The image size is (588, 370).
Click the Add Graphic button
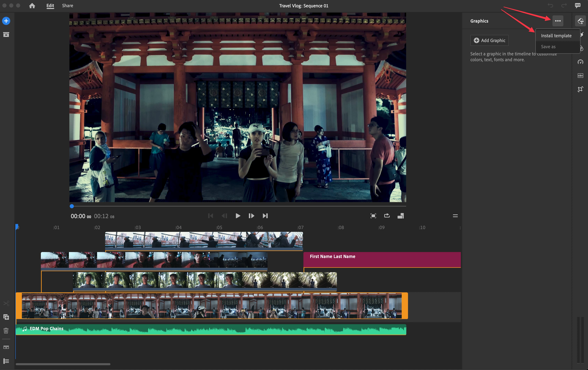(489, 41)
